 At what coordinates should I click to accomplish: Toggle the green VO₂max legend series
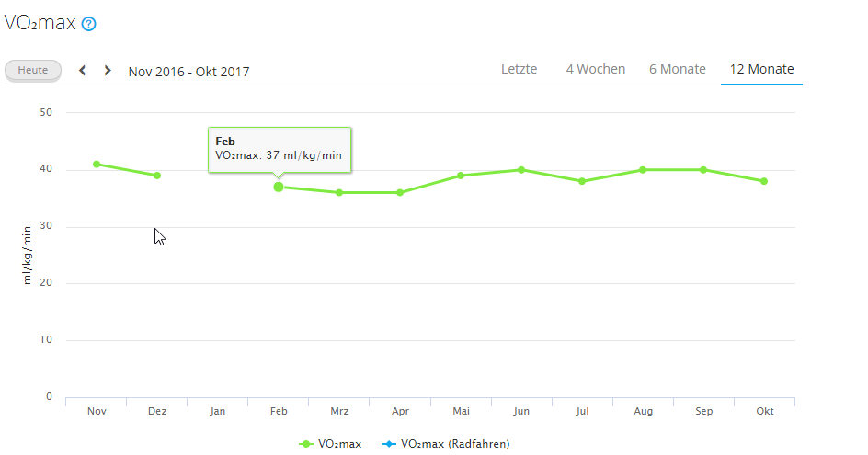coord(331,444)
